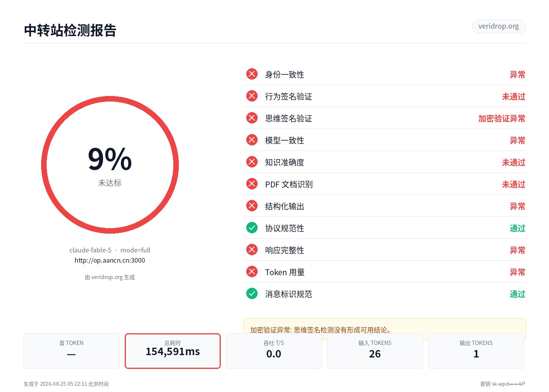Click the red X icon beside 身份一致性

point(252,74)
